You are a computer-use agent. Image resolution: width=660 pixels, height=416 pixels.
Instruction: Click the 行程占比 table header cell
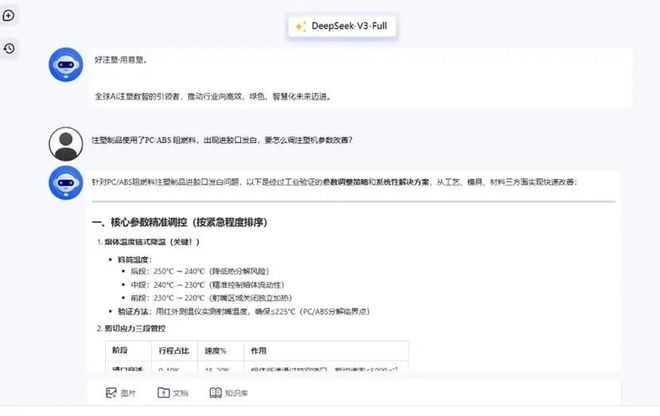click(174, 350)
